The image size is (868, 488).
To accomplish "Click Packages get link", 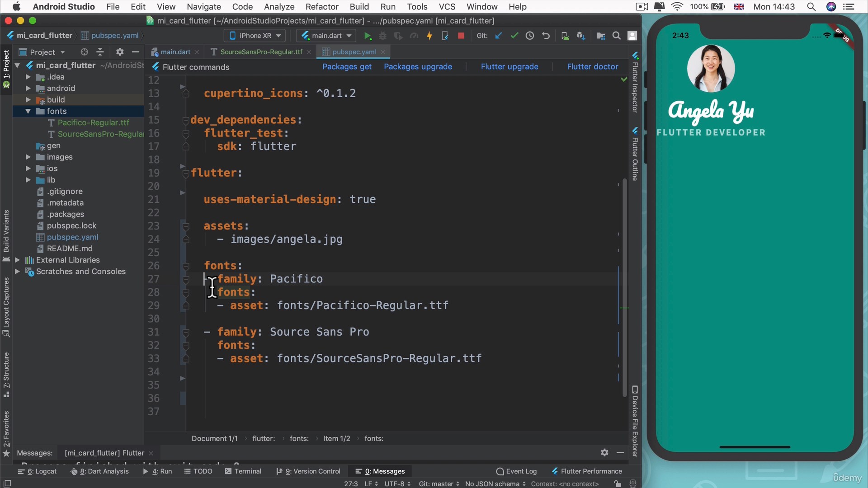I will 347,66.
